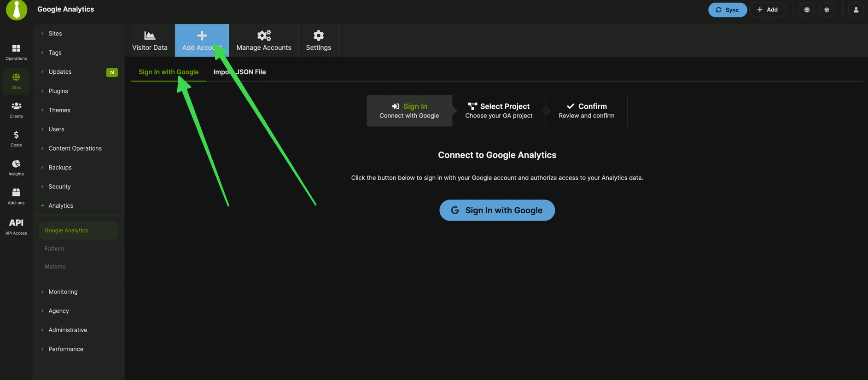Select Google Analytics in sidebar

tap(78, 230)
